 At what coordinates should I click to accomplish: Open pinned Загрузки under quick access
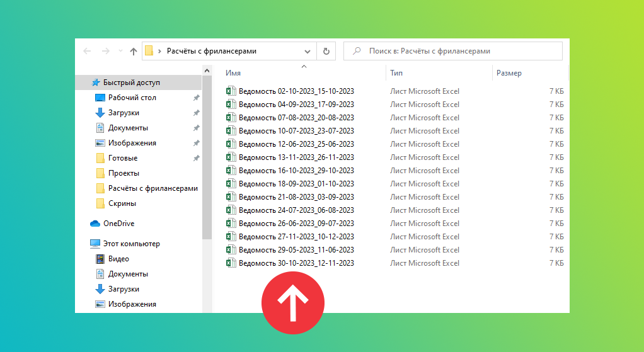124,113
